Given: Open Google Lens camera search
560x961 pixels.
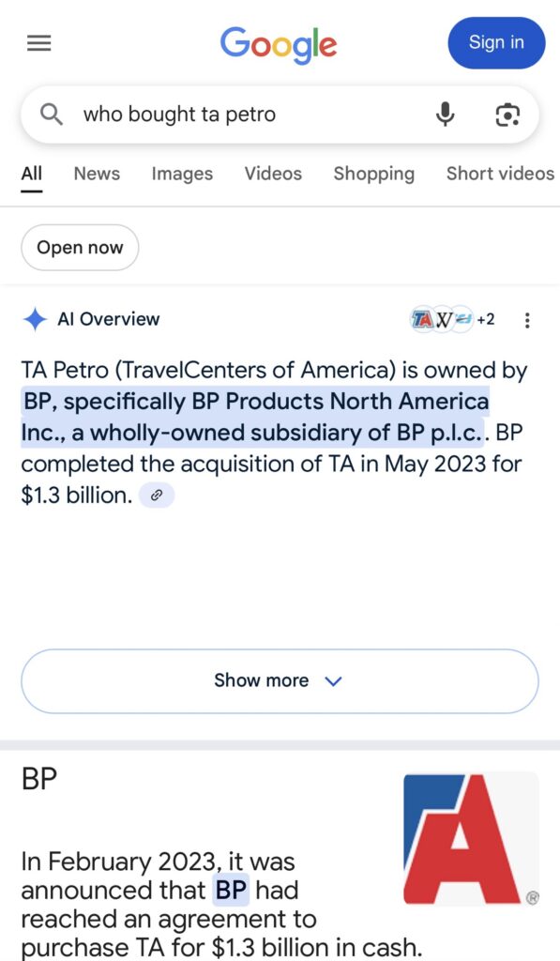Looking at the screenshot, I should pos(507,114).
